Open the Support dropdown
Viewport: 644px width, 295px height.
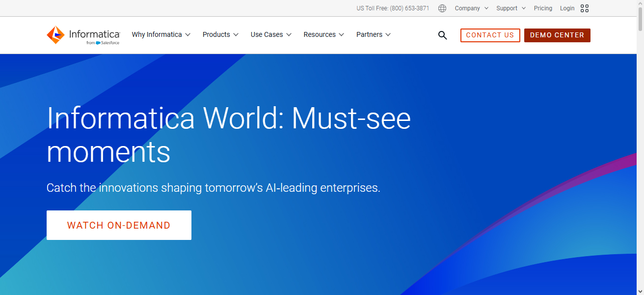511,8
